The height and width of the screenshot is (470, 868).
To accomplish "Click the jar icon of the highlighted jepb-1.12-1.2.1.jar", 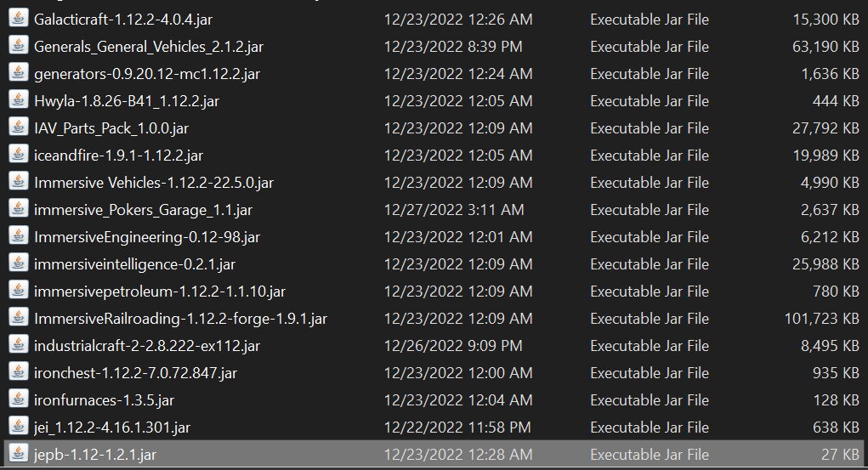I will [18, 453].
